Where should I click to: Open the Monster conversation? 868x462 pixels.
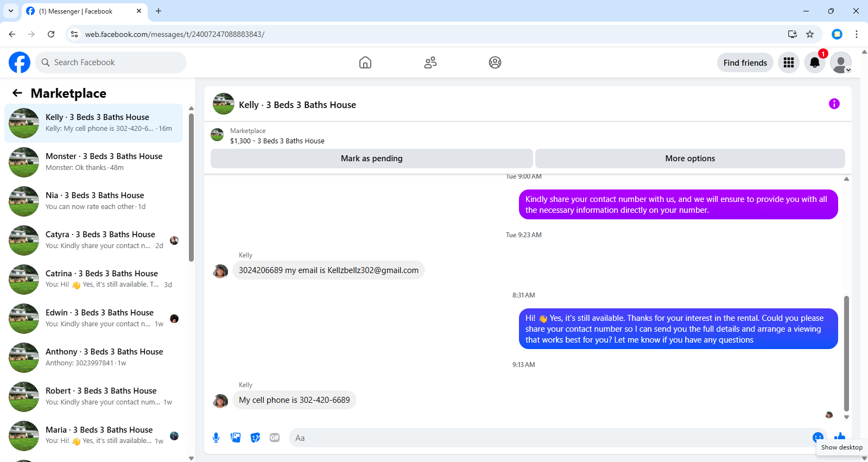[x=93, y=162]
